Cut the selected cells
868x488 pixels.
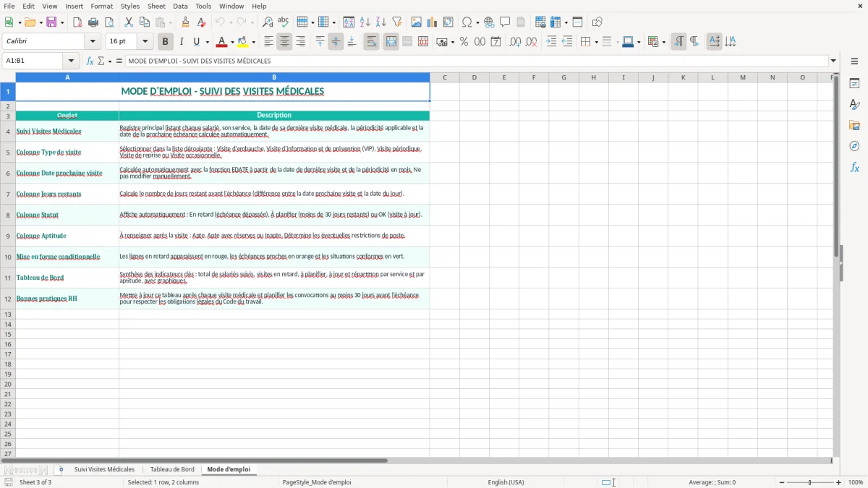coord(129,22)
